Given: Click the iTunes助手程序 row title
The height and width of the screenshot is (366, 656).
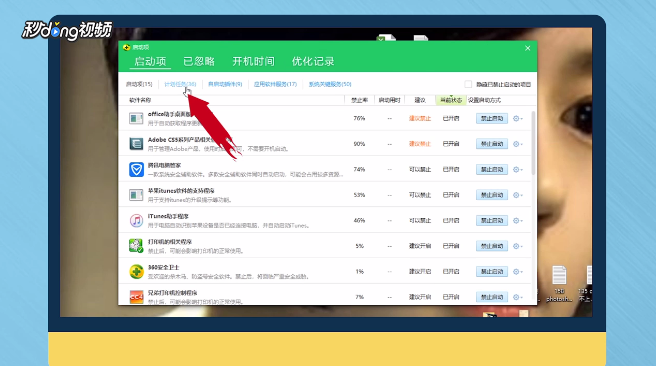Looking at the screenshot, I should click(168, 216).
